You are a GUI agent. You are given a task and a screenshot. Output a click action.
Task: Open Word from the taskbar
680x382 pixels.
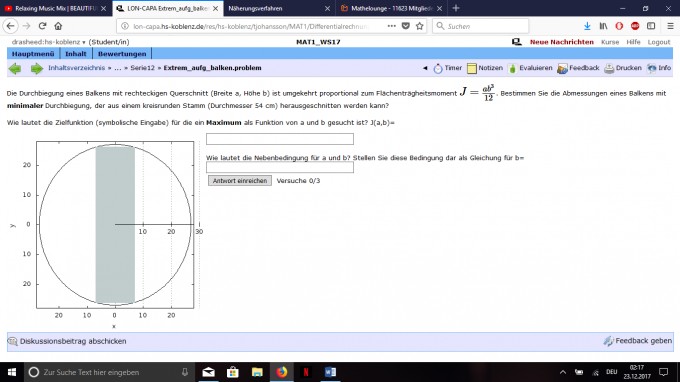coord(330,372)
